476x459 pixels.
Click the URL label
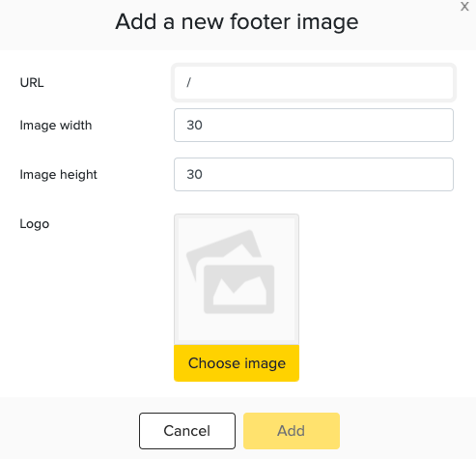32,83
